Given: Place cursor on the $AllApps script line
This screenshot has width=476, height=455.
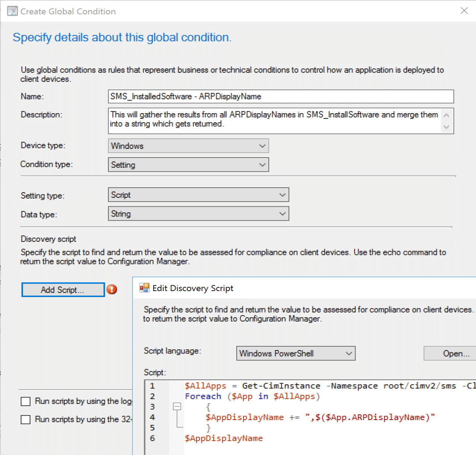Looking at the screenshot, I should [x=263, y=386].
